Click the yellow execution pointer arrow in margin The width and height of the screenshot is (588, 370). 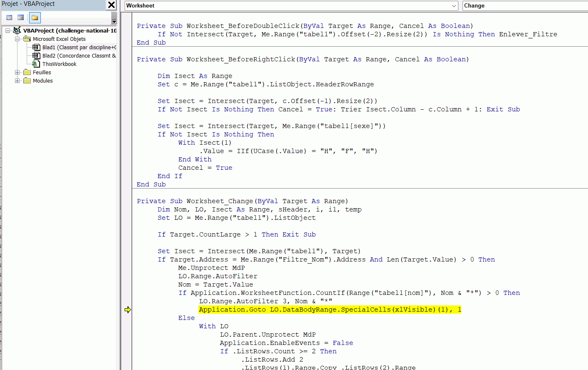[128, 310]
